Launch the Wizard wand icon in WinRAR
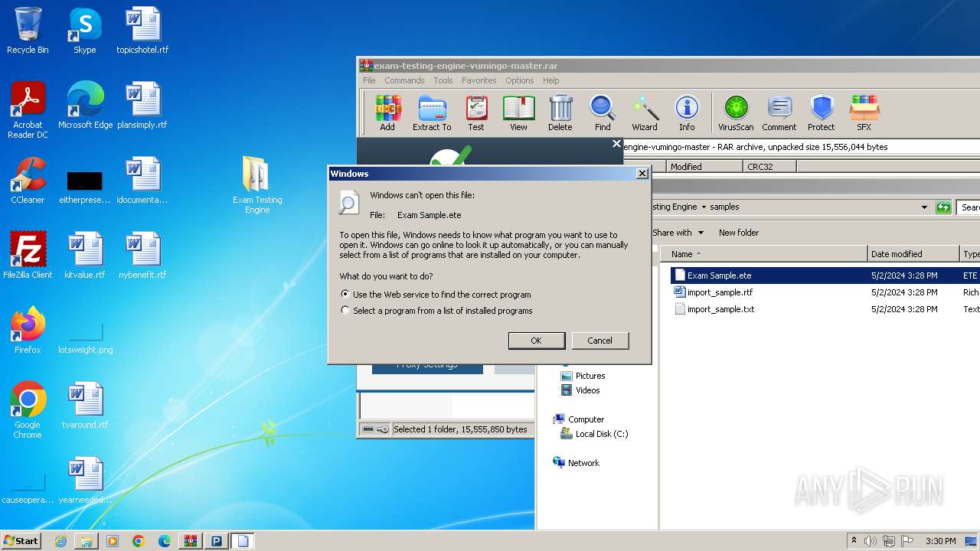The width and height of the screenshot is (980, 551). tap(645, 113)
